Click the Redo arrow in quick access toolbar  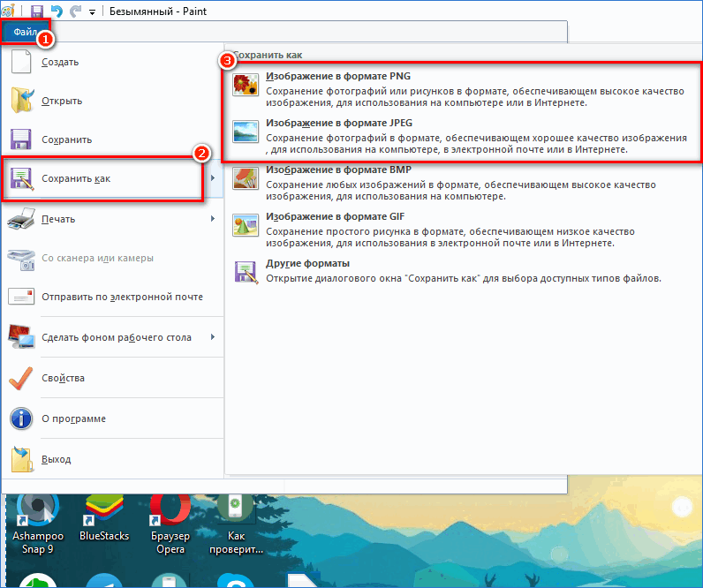(75, 11)
